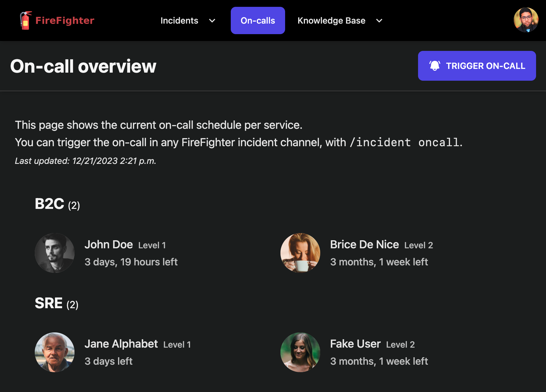The image size is (546, 392).
Task: Click the '3 days left' text
Action: 108,361
